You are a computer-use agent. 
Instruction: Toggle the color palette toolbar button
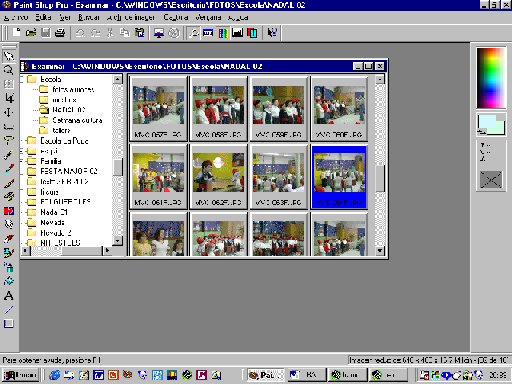tap(223, 33)
